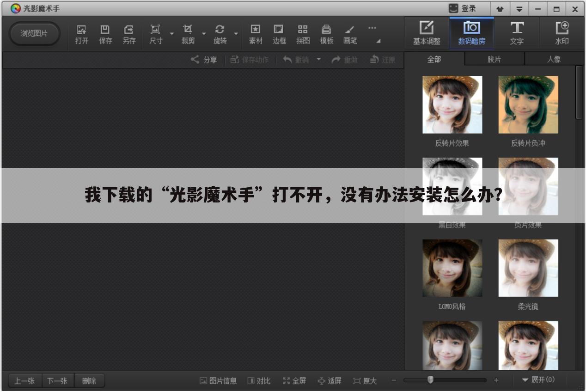Viewport: 586px width, 392px height.
Task: View at original size with 原大
Action: [x=365, y=381]
